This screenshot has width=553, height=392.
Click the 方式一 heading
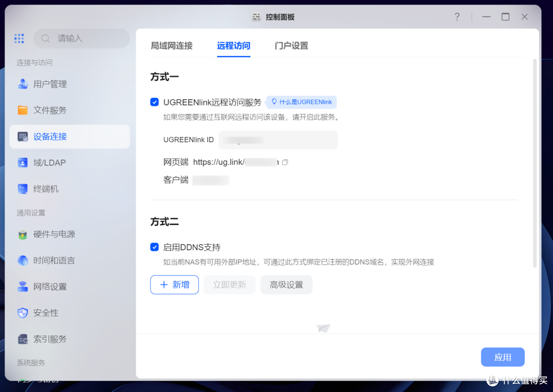tap(164, 77)
